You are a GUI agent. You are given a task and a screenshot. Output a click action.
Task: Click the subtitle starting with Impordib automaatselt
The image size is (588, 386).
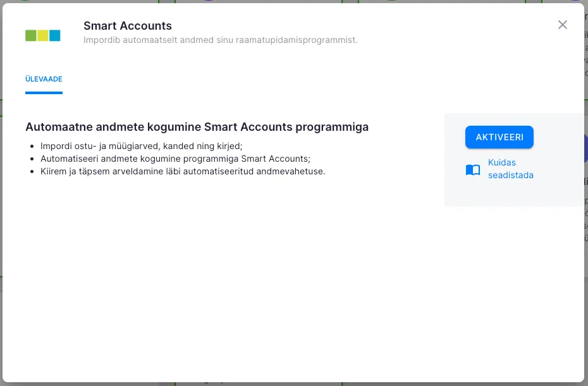[x=221, y=40]
